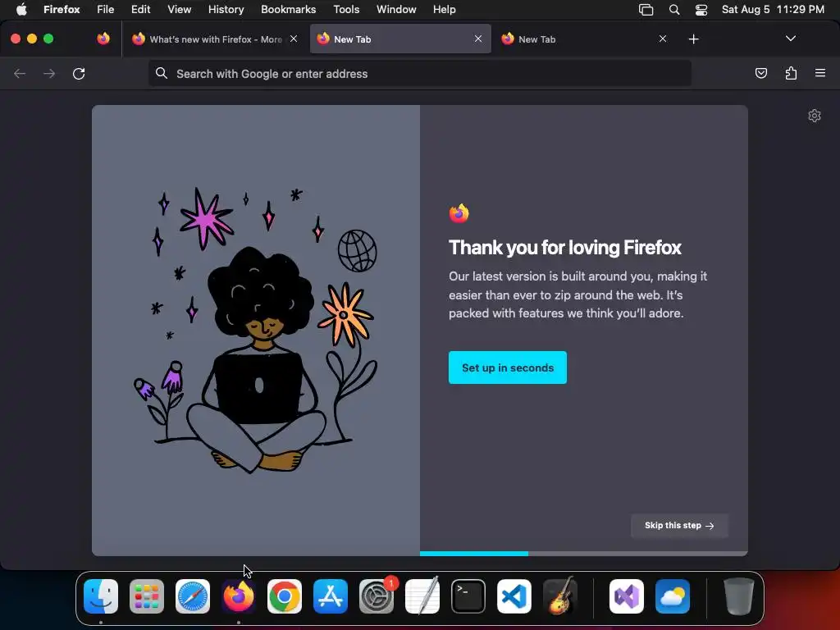
Task: Open the Window menu
Action: point(396,10)
